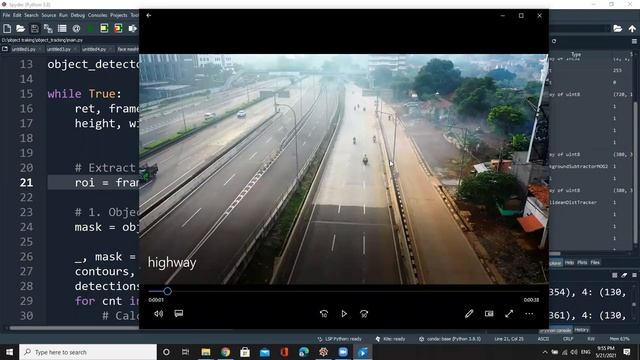Open File Explorer from the taskbar
This screenshot has width=640, height=360.
pos(206,352)
